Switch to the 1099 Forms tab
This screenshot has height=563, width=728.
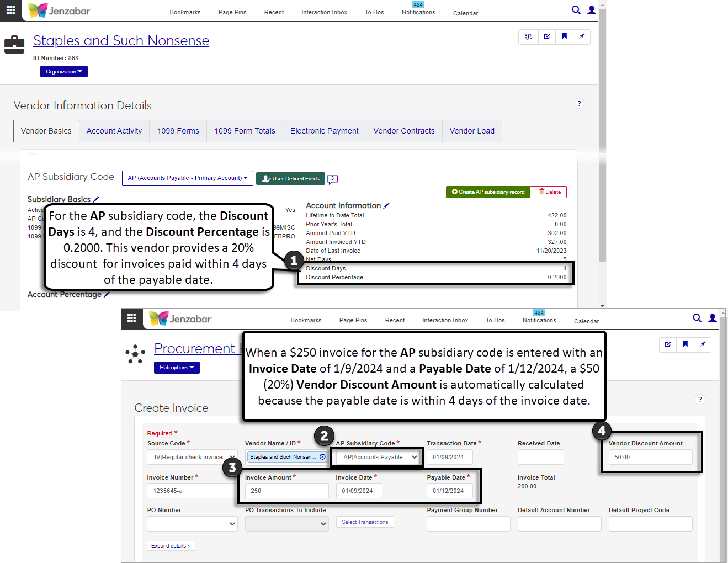point(178,131)
